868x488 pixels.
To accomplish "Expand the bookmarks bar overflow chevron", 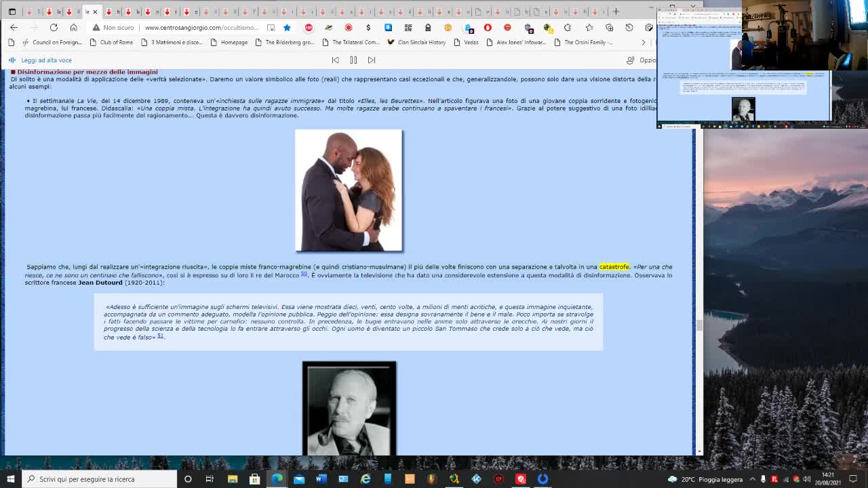I will coord(644,42).
